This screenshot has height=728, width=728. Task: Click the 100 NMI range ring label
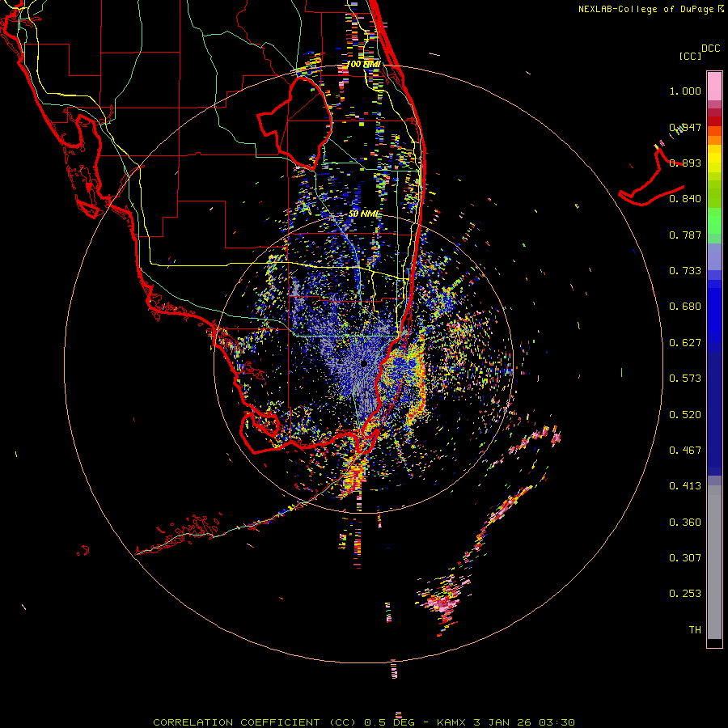[x=363, y=64]
